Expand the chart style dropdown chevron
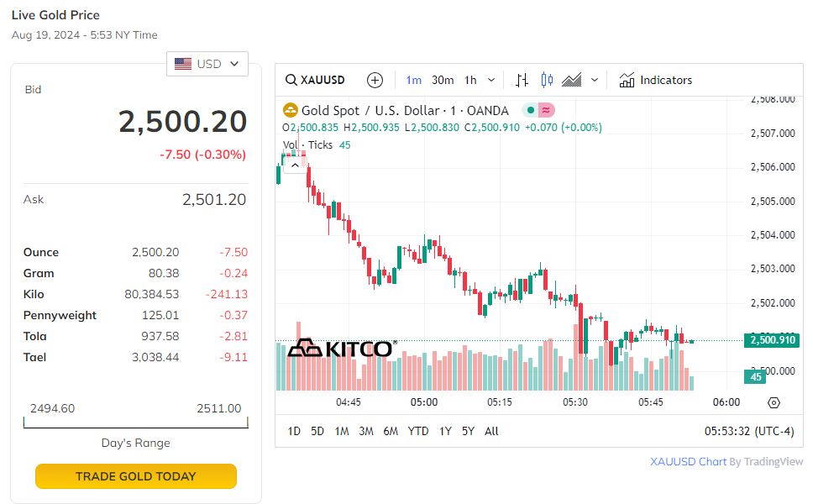 pyautogui.click(x=595, y=80)
